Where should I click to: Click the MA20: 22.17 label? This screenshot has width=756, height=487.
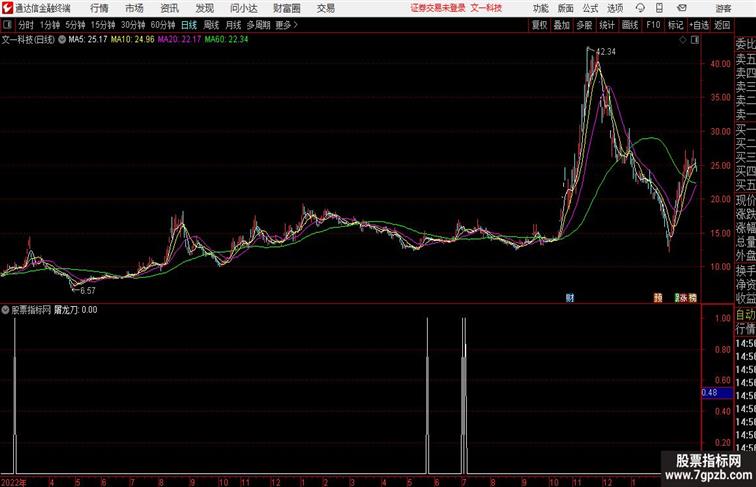179,40
